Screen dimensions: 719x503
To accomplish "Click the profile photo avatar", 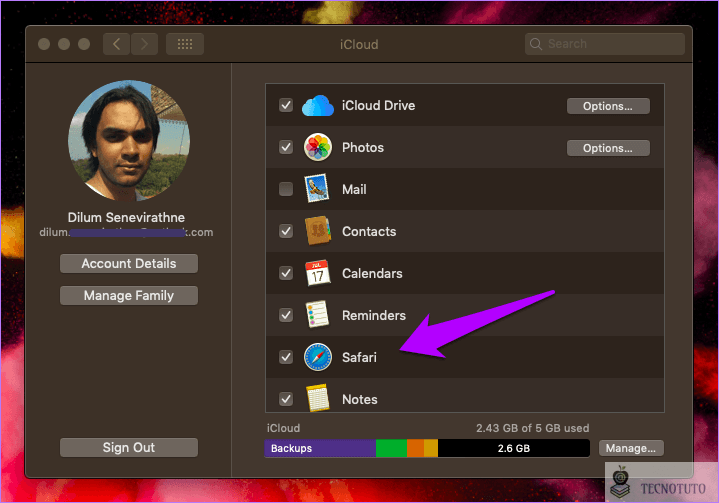I will 129,141.
